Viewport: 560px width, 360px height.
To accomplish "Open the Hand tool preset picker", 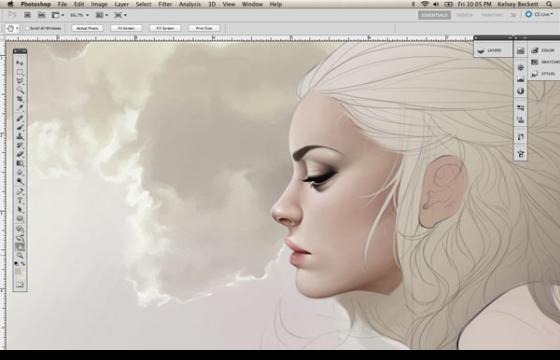I will point(12,28).
